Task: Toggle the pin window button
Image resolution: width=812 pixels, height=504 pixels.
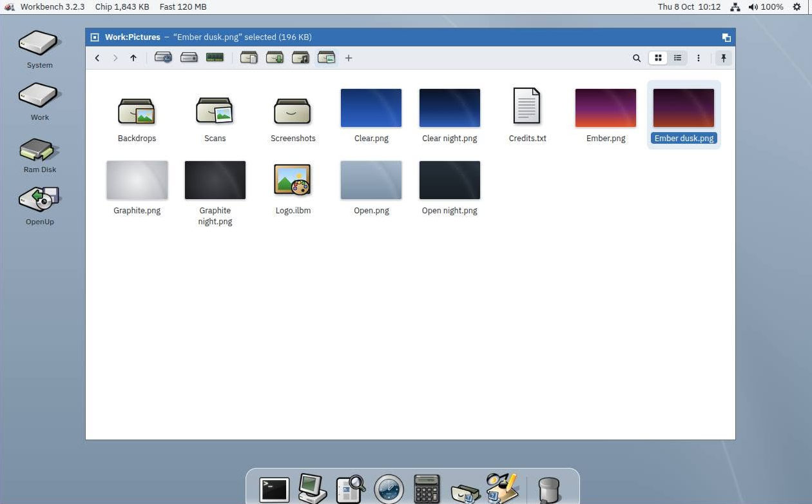Action: pos(723,58)
